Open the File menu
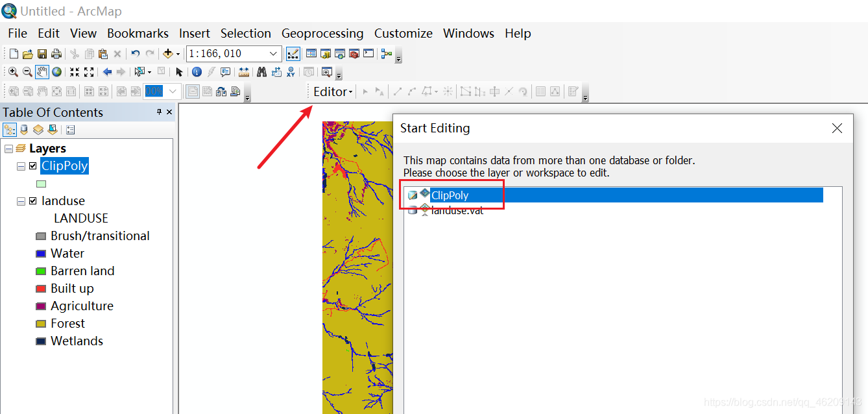This screenshot has width=868, height=414. [18, 33]
